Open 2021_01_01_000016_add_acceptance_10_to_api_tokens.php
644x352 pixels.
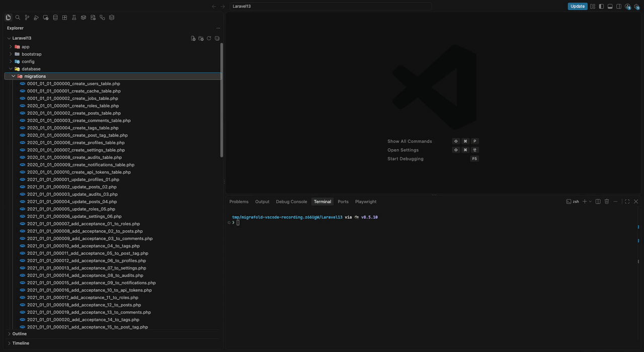90,290
